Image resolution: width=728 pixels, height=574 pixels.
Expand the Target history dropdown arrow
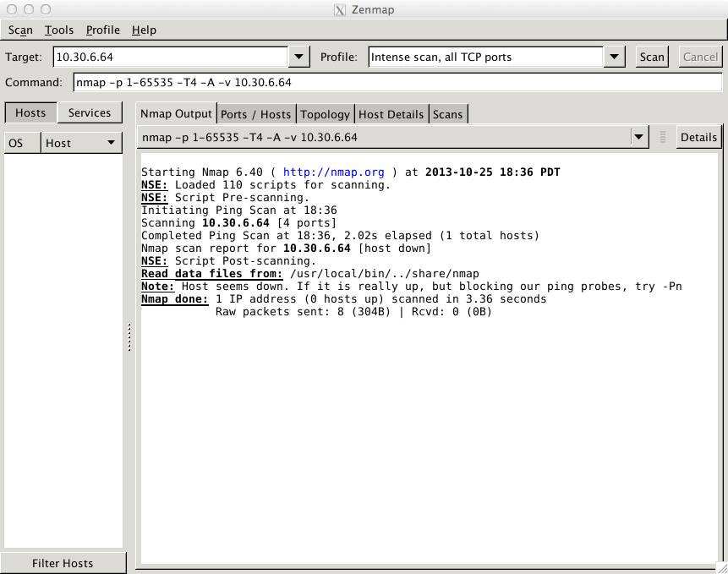(x=299, y=57)
